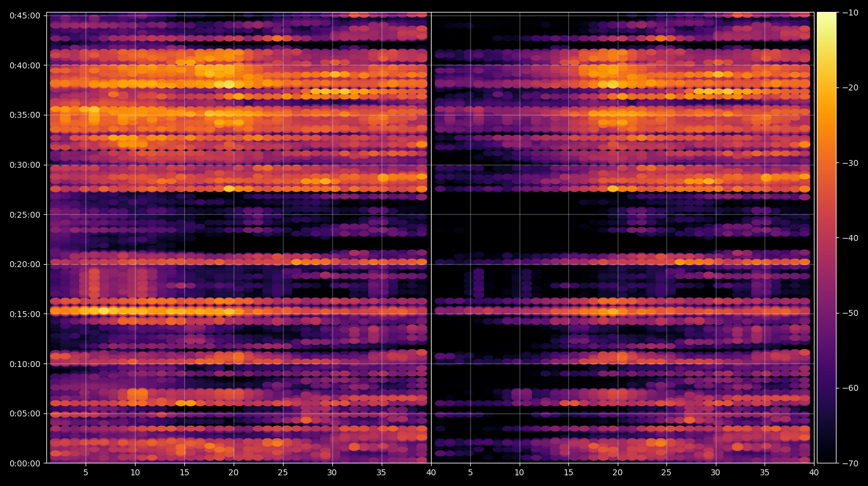This screenshot has width=868, height=486.
Task: Click x-axis label 35 of left panel
Action: (x=381, y=473)
